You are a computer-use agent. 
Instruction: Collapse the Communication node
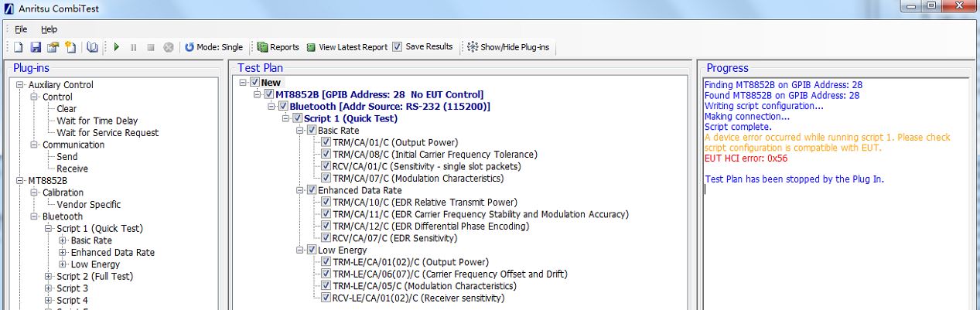click(35, 145)
